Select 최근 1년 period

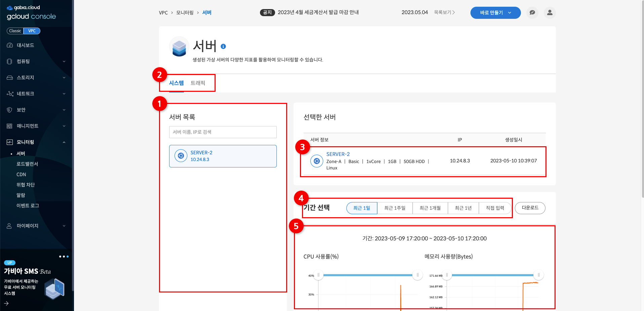(x=463, y=208)
